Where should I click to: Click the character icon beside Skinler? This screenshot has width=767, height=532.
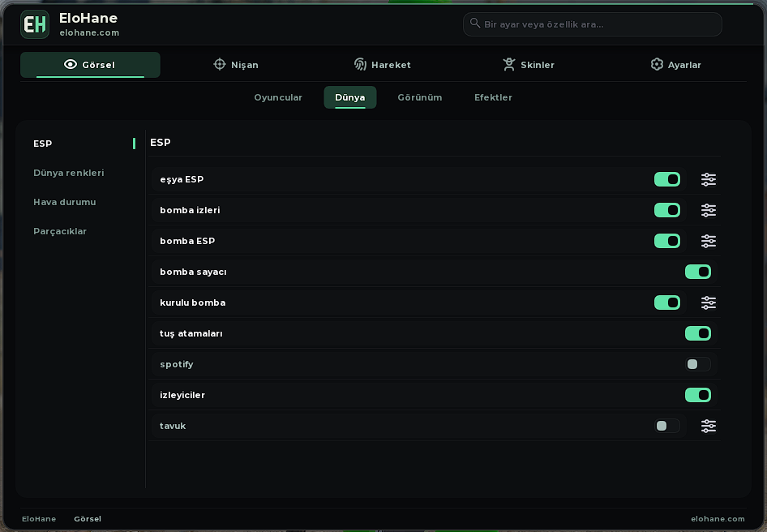point(509,64)
